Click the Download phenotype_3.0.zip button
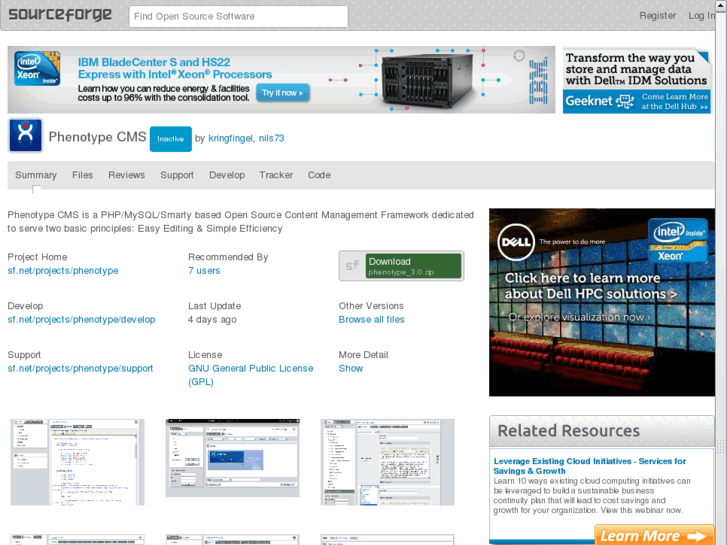 coord(401,266)
